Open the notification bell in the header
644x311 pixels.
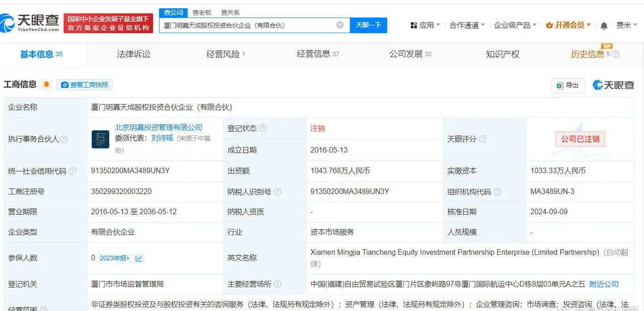click(604, 25)
